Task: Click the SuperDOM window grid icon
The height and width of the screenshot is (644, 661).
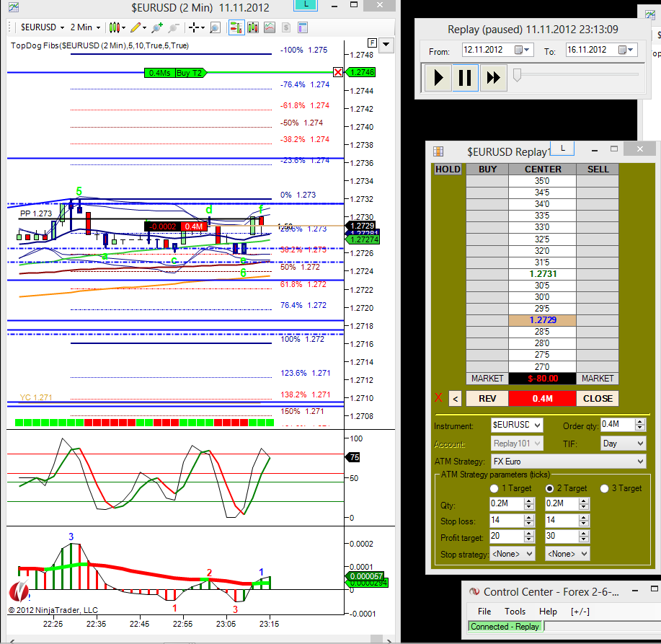Action: (438, 151)
